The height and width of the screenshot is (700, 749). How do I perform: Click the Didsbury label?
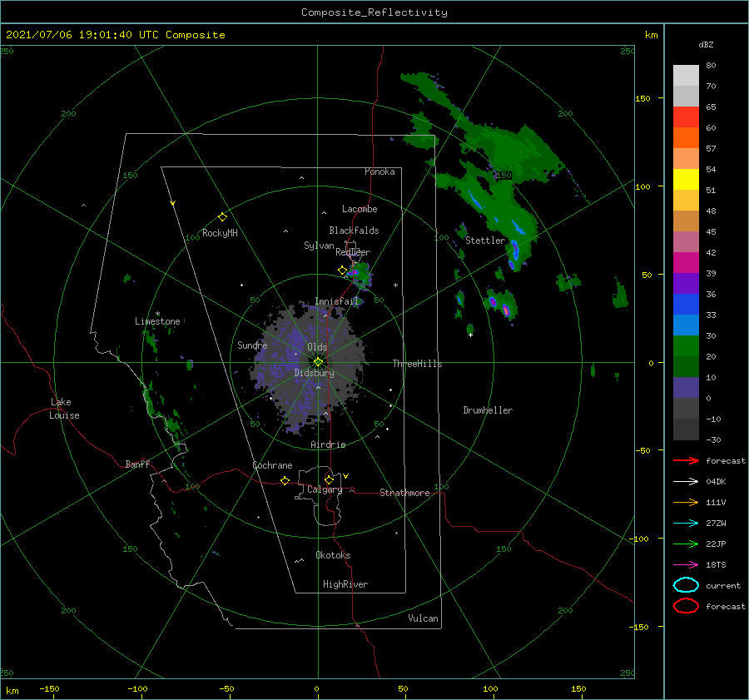click(x=315, y=373)
